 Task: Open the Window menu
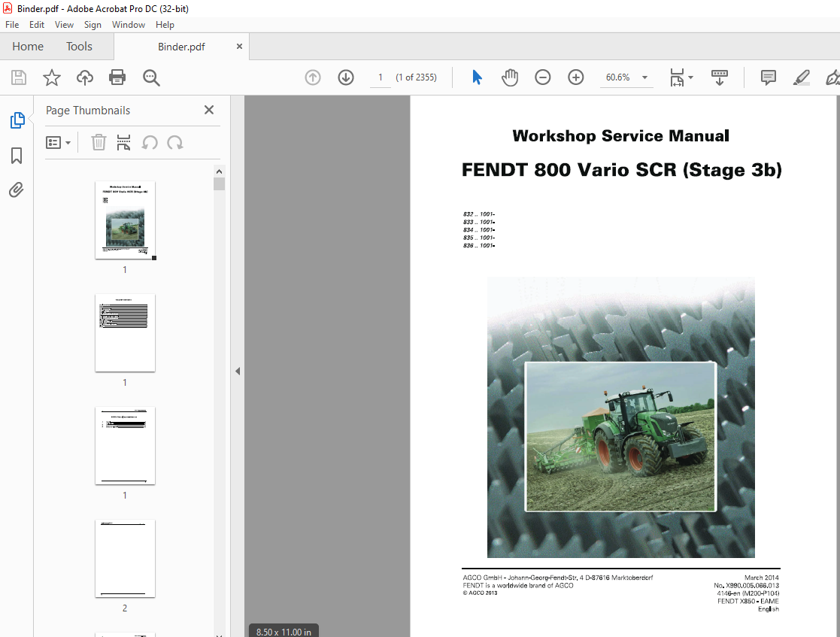click(129, 25)
